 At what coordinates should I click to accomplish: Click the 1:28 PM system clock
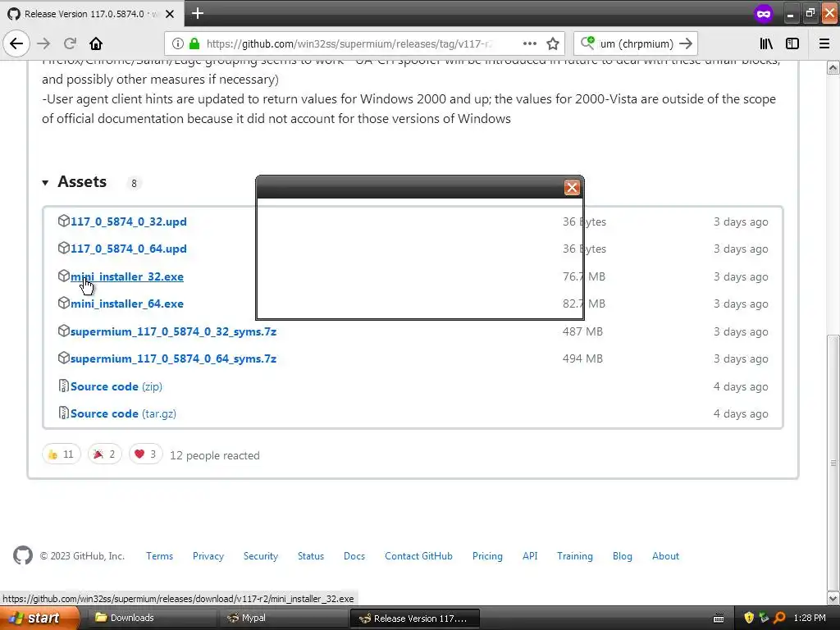(x=810, y=618)
